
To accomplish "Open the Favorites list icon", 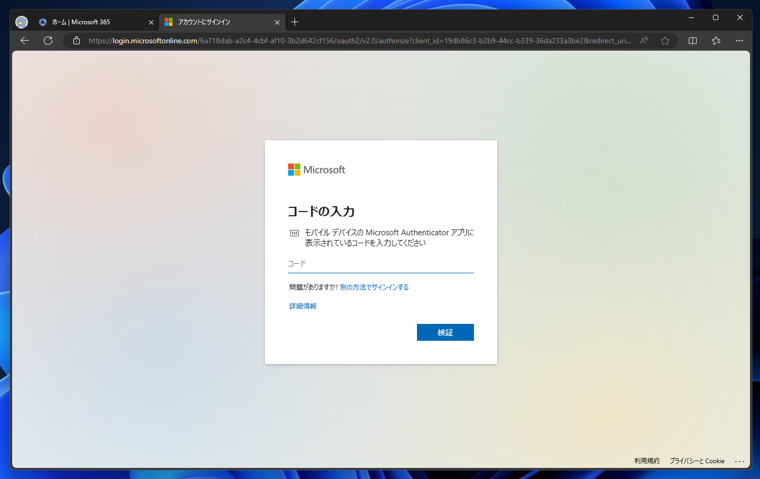I will (716, 41).
